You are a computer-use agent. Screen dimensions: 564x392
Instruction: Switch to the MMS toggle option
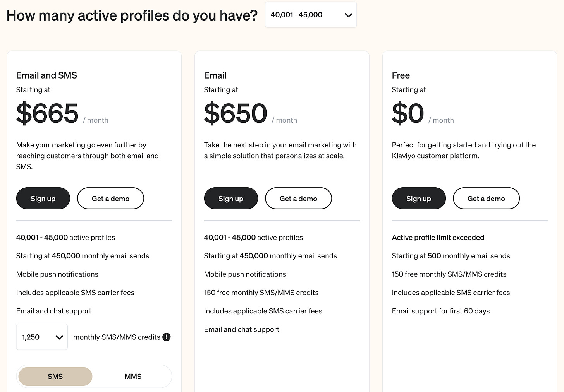click(133, 377)
